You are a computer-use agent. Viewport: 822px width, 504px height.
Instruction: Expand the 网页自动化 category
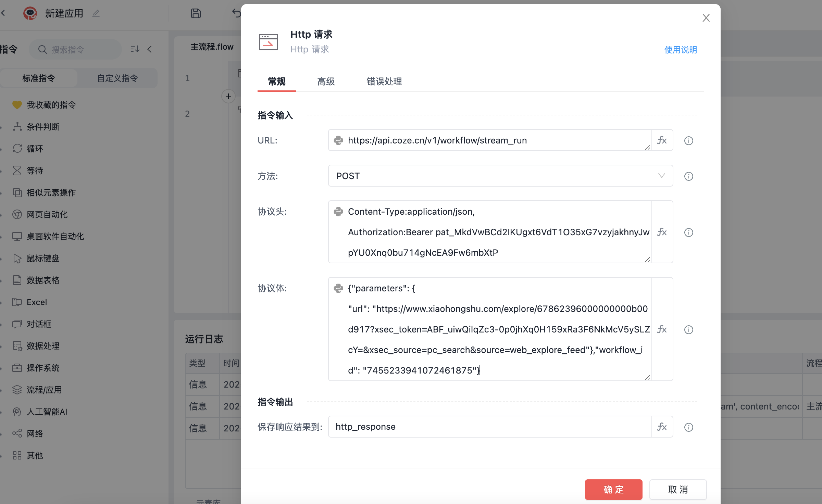(x=47, y=214)
